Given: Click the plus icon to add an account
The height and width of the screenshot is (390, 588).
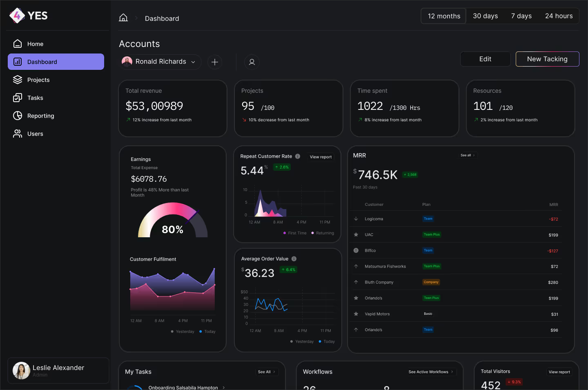Looking at the screenshot, I should point(215,62).
